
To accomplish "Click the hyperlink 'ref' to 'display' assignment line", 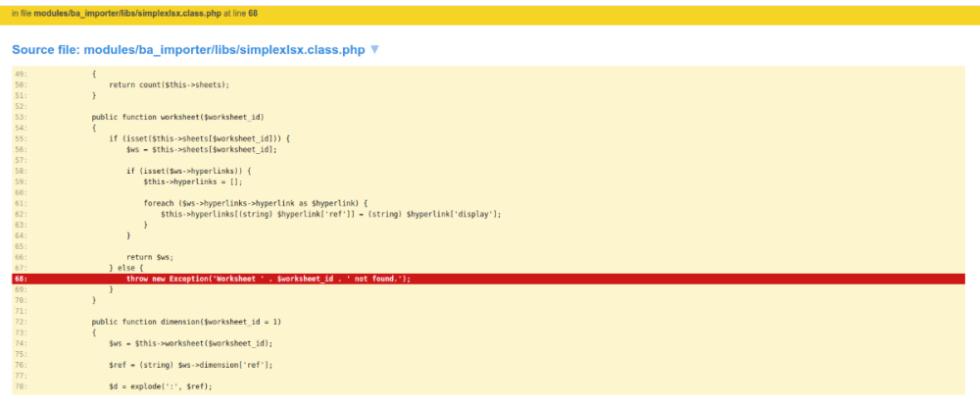I will coord(330,214).
